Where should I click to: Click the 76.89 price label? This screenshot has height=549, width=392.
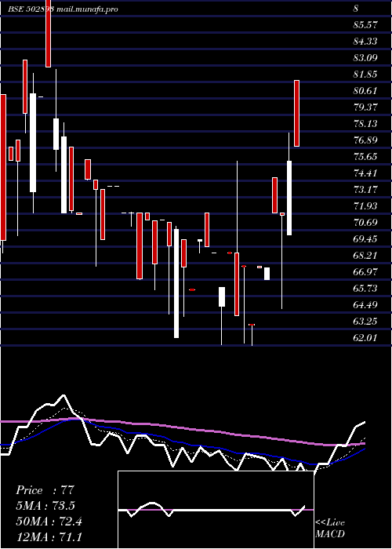[365, 140]
